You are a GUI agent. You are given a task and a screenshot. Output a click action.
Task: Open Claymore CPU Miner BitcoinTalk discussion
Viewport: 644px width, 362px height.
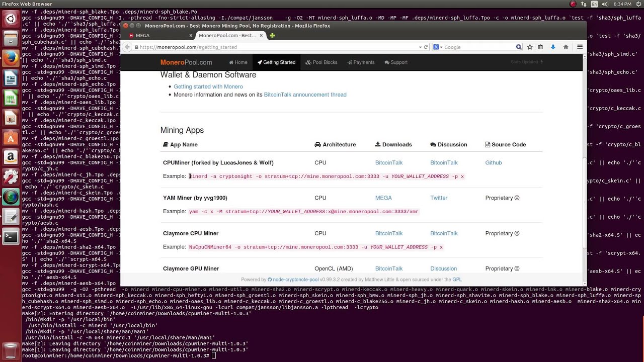(444, 233)
